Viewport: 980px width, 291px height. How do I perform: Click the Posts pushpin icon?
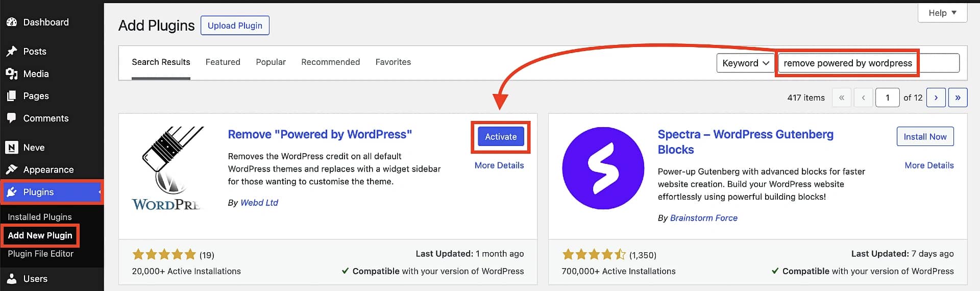coord(11,51)
